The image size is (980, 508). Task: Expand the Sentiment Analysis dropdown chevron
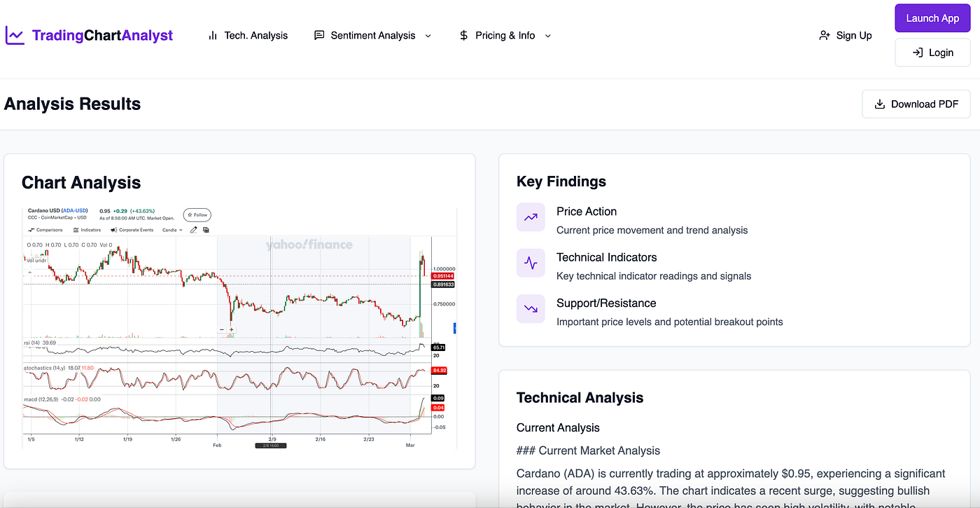(x=428, y=36)
